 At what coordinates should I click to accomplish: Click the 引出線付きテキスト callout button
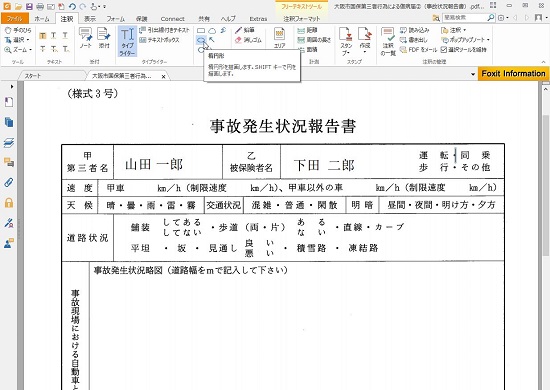click(x=164, y=30)
